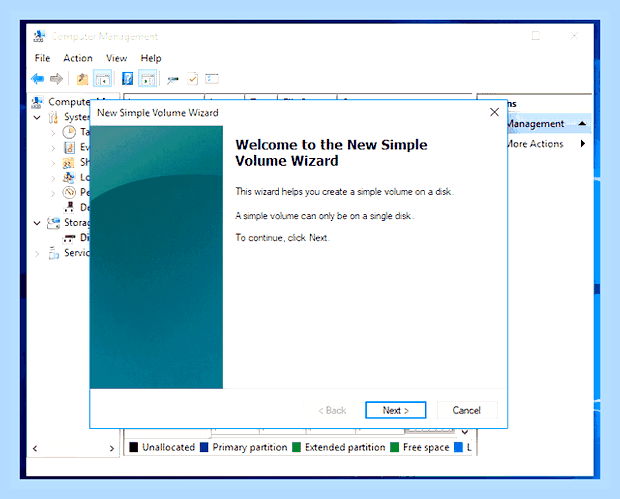Select the Task Scheduler clock icon

coord(69,132)
